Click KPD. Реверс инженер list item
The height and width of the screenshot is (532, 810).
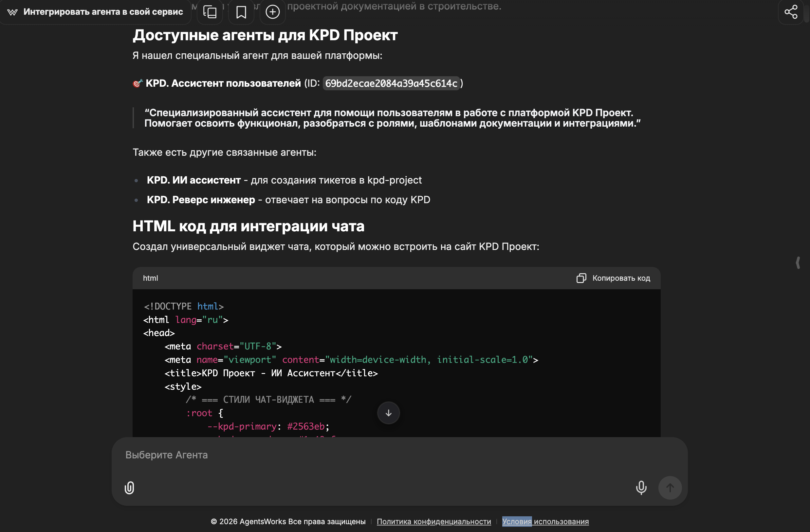click(201, 200)
